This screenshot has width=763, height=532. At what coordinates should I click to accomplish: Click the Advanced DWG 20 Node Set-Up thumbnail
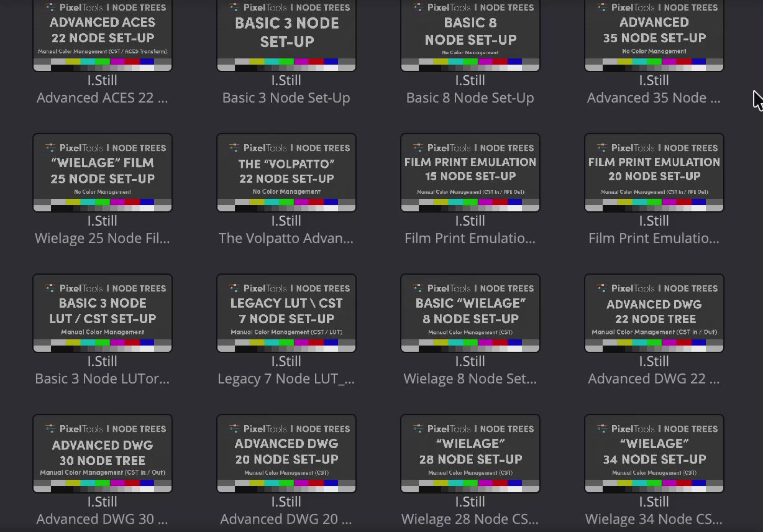click(286, 454)
